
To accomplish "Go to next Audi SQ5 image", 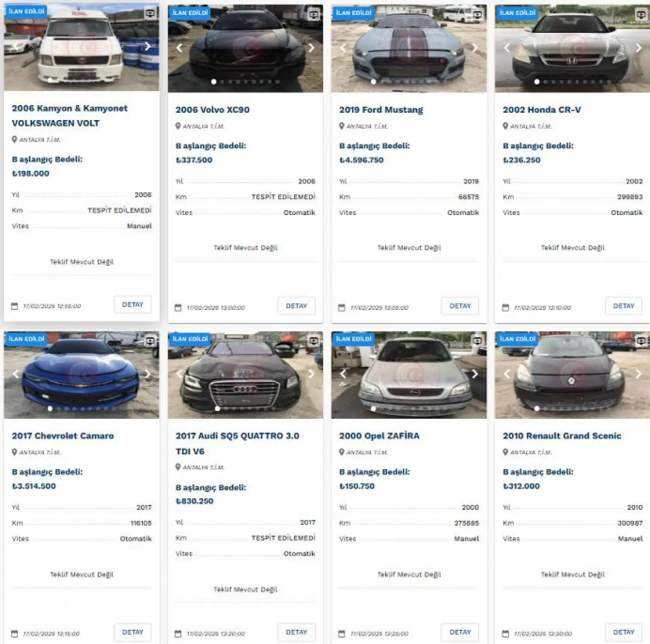I will click(311, 374).
